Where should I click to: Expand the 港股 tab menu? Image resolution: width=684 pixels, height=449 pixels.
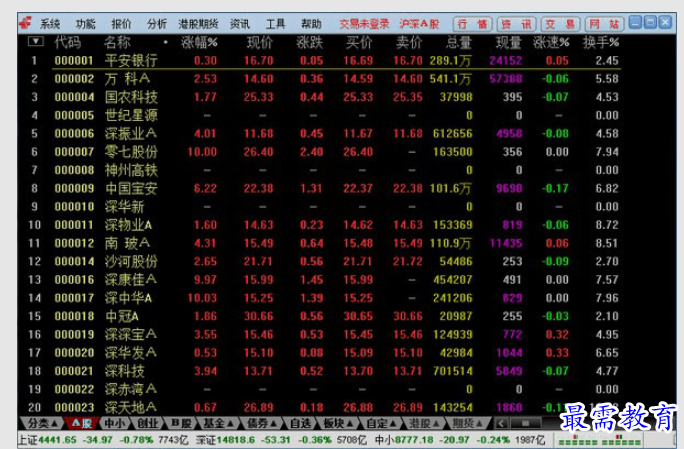coord(424,423)
